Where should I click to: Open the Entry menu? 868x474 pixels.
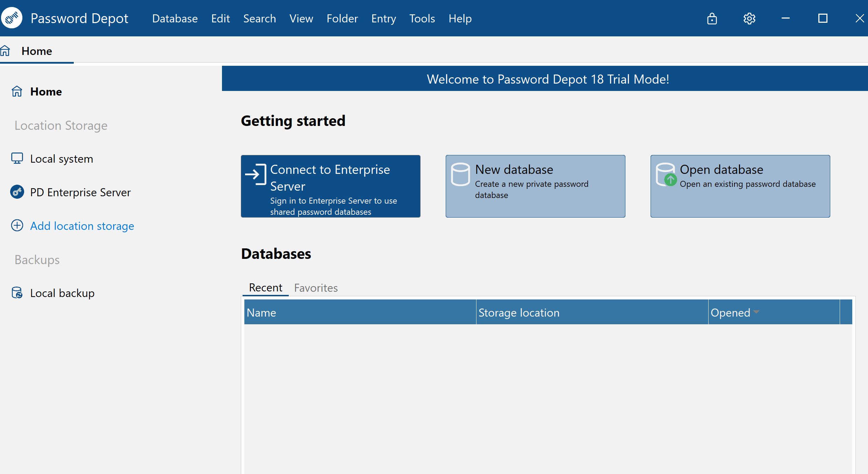(383, 18)
